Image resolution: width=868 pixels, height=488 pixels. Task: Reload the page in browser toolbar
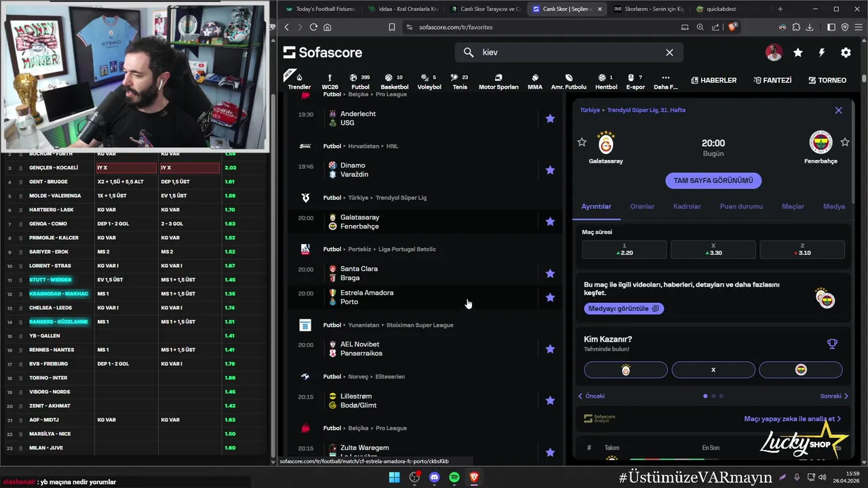point(313,27)
